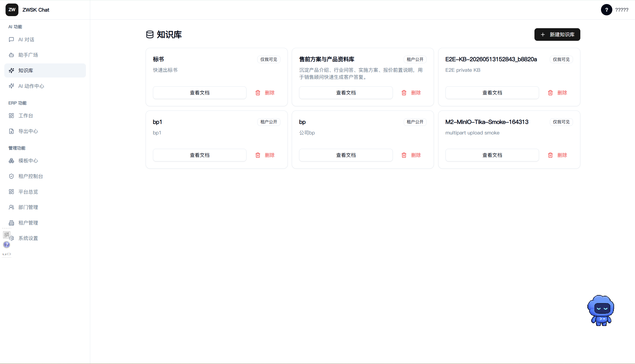The image size is (635, 364).
Task: Open 租户控制台 in the sidebar
Action: pos(45,176)
